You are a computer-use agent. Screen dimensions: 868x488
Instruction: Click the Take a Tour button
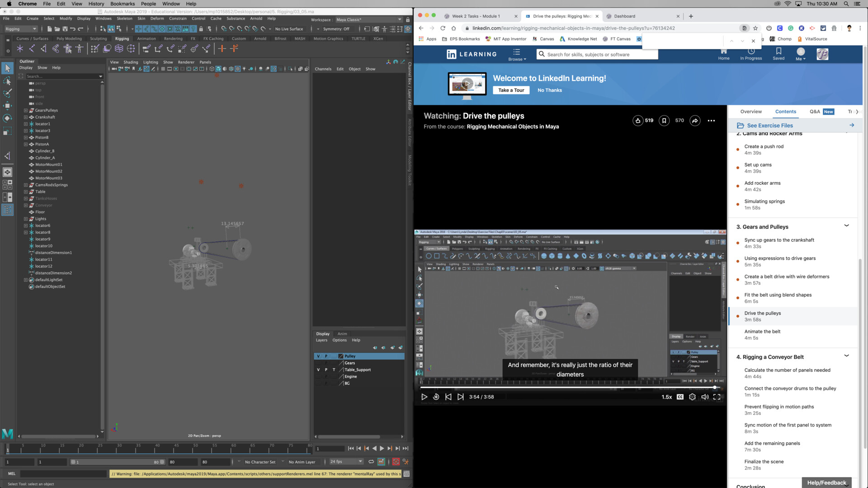[511, 90]
